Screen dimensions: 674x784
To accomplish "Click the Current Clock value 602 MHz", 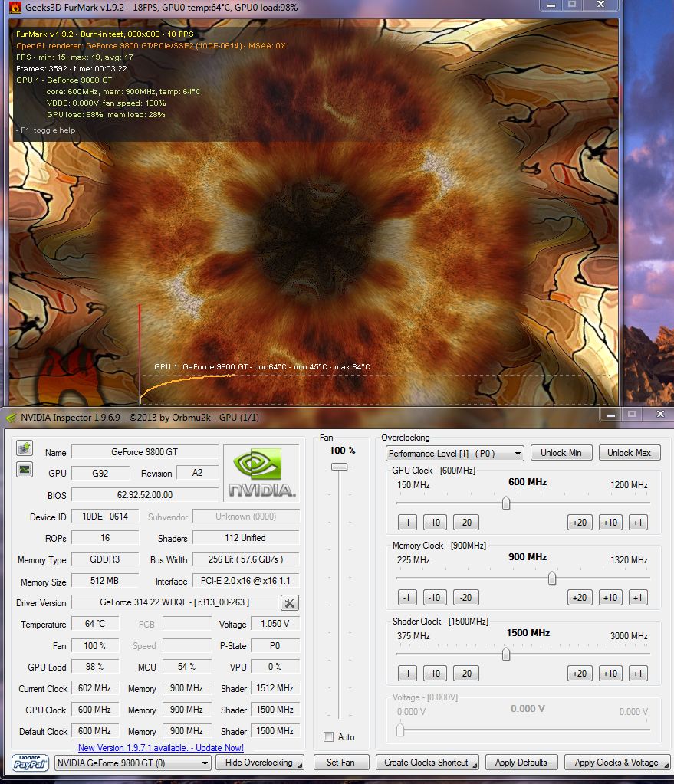I will pyautogui.click(x=95, y=688).
